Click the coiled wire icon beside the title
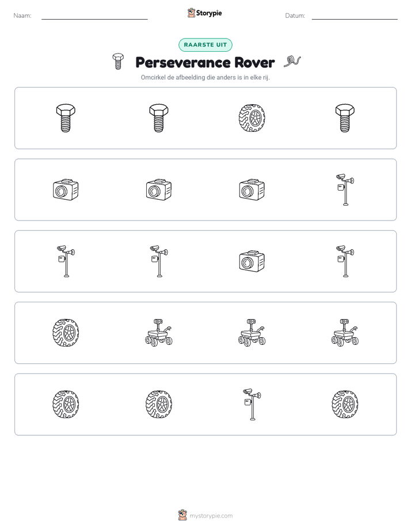This screenshot has width=411, height=532. 292,62
